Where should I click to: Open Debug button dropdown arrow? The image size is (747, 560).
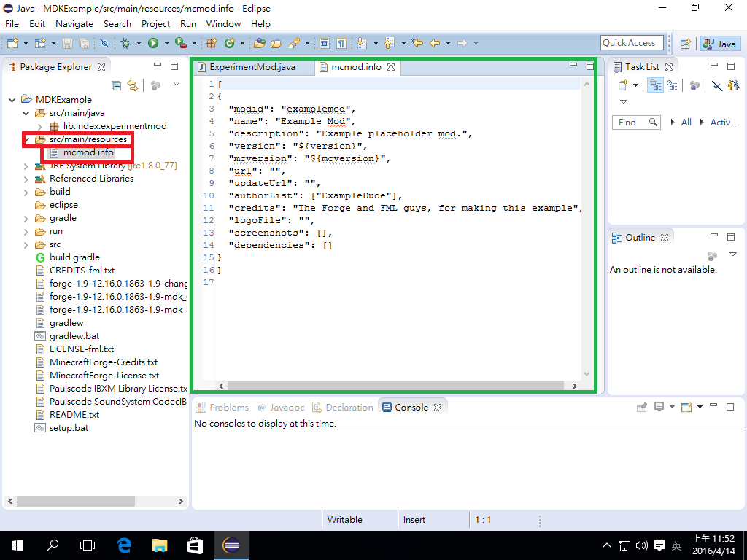[139, 43]
